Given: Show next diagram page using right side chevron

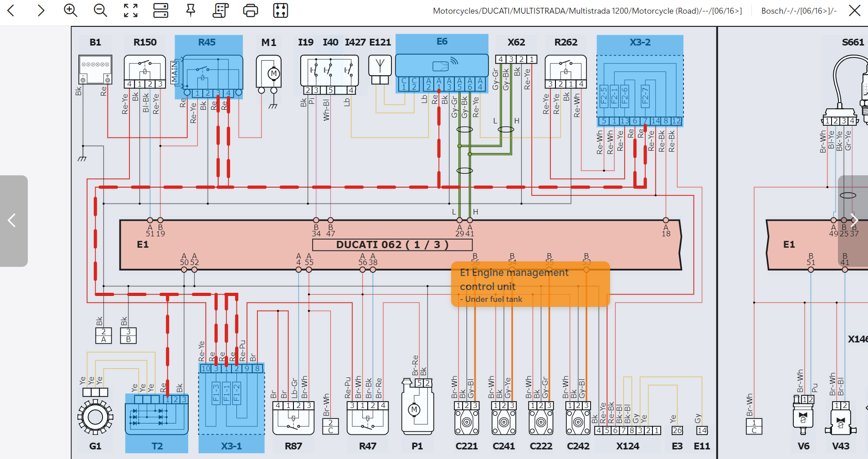Looking at the screenshot, I should click(x=854, y=221).
